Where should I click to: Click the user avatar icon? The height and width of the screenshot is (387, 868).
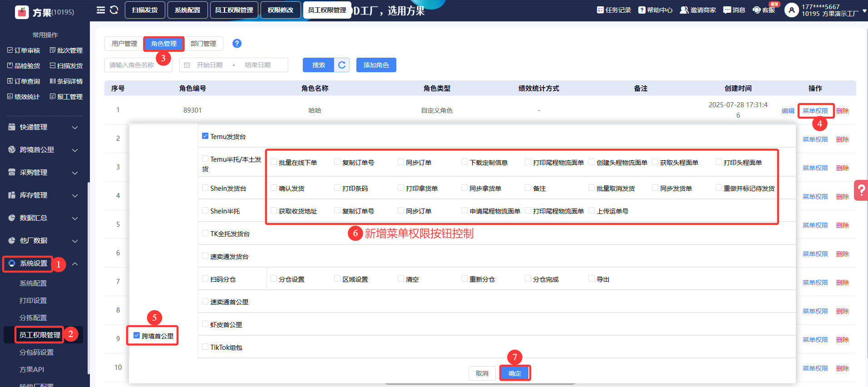791,10
